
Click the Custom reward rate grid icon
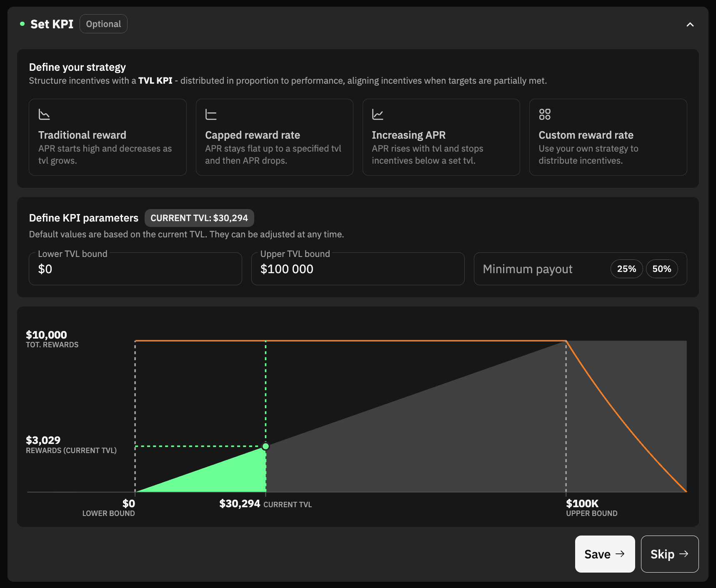click(x=544, y=114)
